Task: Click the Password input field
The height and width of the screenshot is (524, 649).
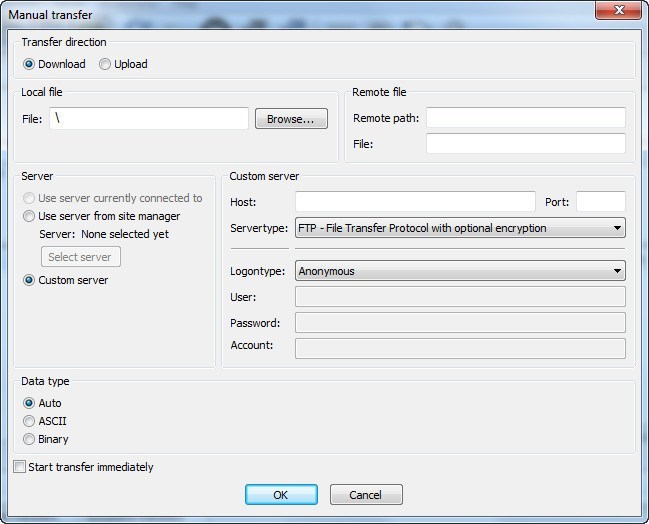Action: pos(460,322)
